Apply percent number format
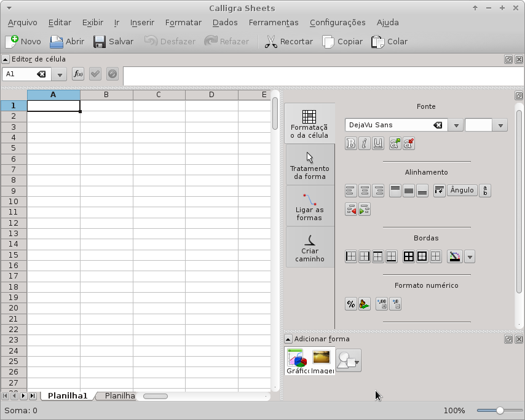The width and height of the screenshot is (525, 420). pyautogui.click(x=351, y=304)
